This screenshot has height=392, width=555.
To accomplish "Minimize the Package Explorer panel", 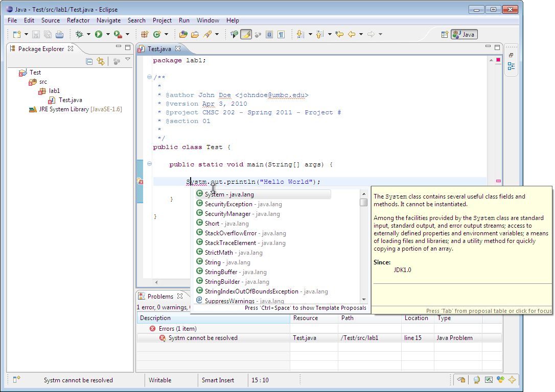I will (119, 46).
